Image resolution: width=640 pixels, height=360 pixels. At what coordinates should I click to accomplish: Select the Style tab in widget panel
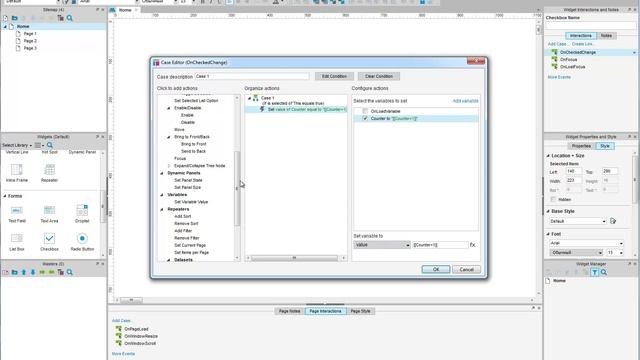604,146
